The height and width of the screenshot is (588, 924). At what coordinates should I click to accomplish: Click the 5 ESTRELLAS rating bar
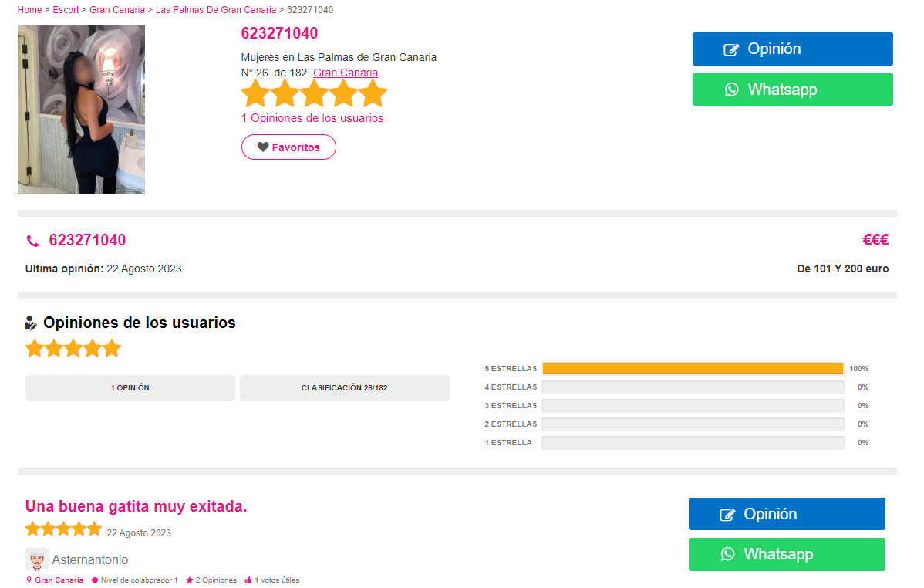(693, 369)
